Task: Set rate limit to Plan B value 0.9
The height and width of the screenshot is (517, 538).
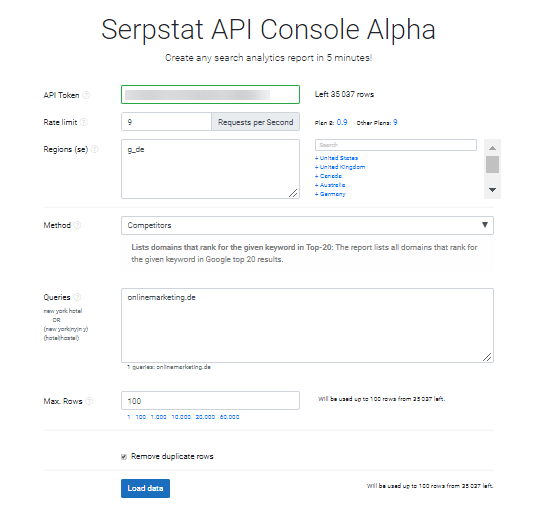Action: (x=342, y=122)
